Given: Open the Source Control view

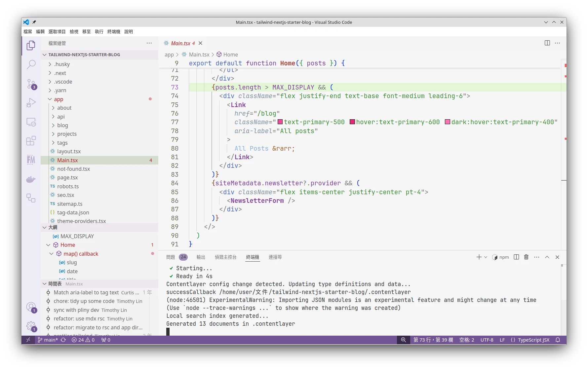Looking at the screenshot, I should click(31, 84).
